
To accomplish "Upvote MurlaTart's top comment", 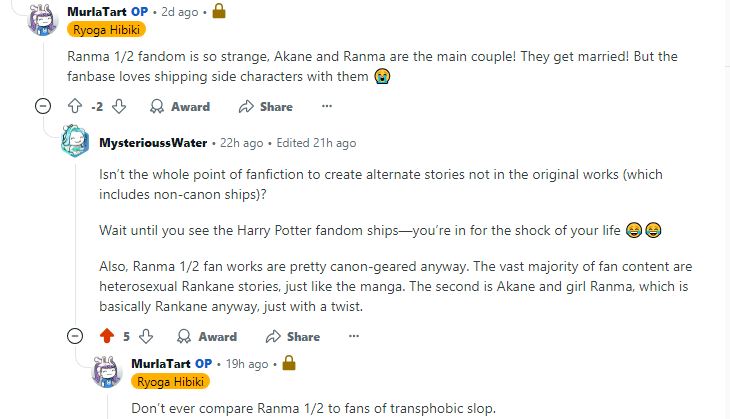I will click(74, 106).
